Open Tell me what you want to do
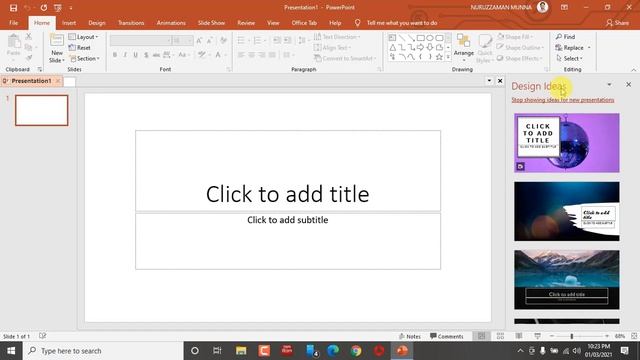Image resolution: width=640 pixels, height=360 pixels. click(402, 23)
